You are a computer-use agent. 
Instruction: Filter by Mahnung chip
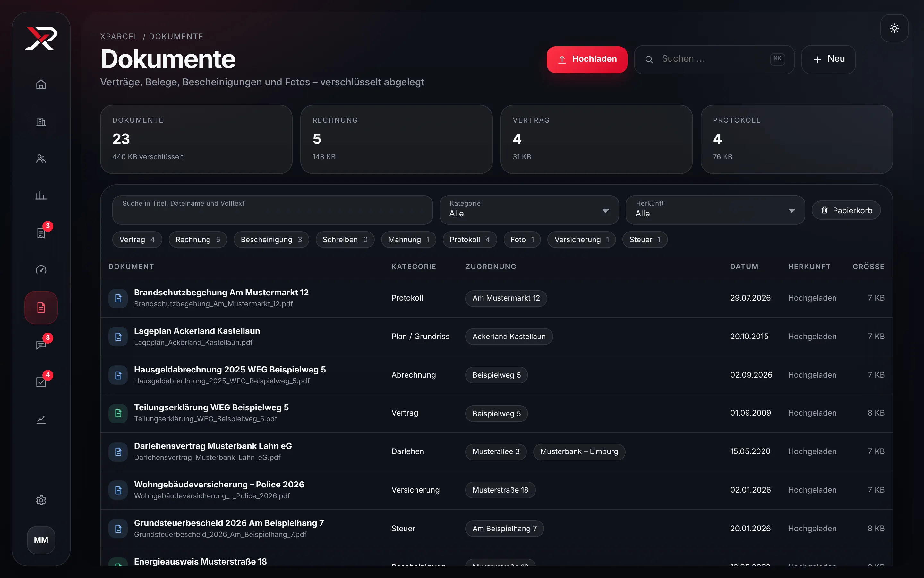pos(408,240)
